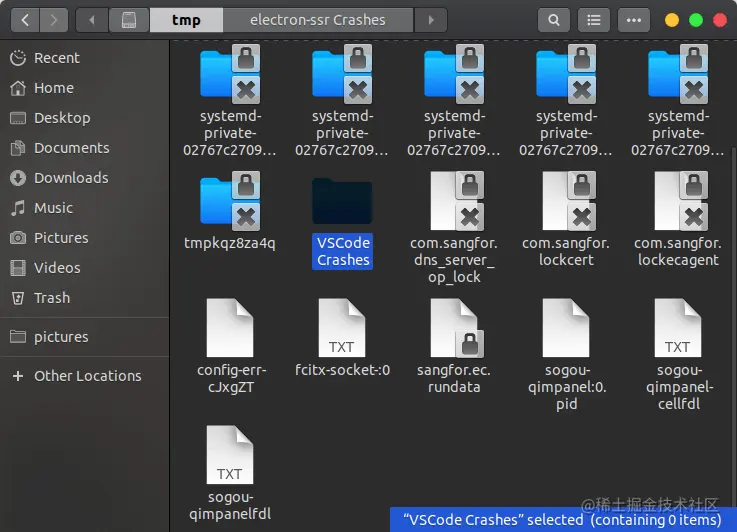Click the disk root icon in path bar
The height and width of the screenshot is (532, 737).
pos(129,20)
